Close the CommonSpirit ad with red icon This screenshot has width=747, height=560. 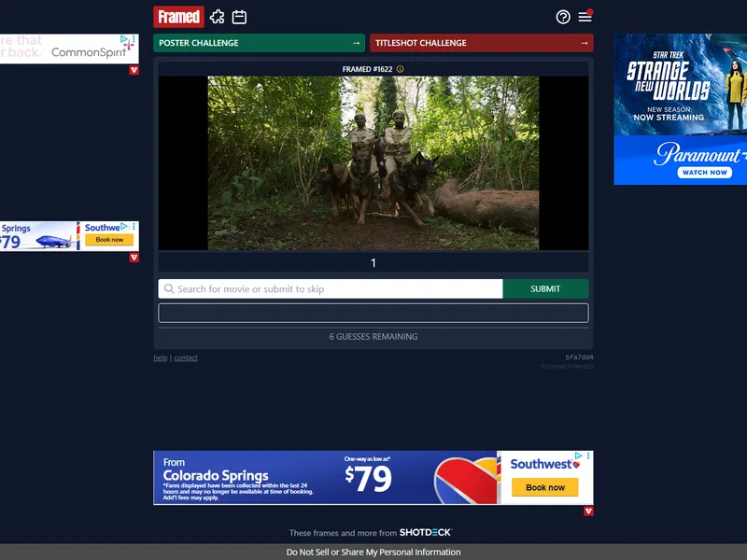(x=134, y=71)
